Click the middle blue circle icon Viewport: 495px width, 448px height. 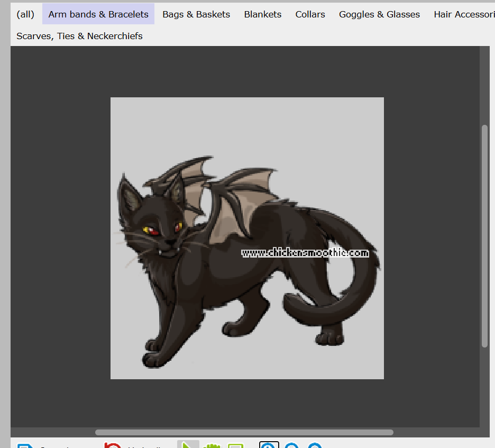(292, 445)
